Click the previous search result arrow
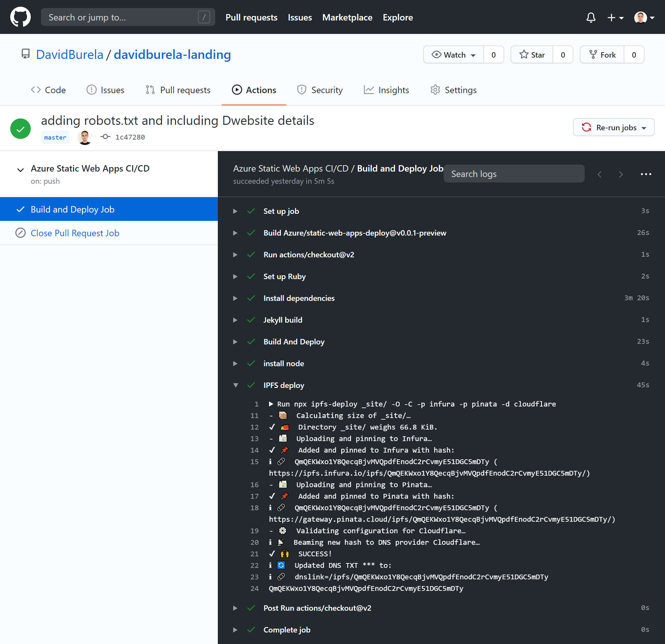The image size is (665, 644). point(600,174)
